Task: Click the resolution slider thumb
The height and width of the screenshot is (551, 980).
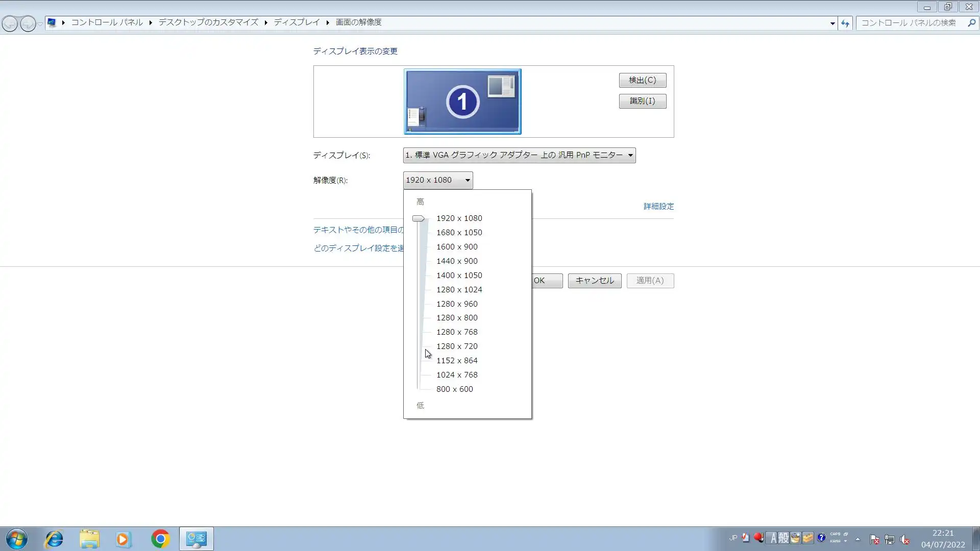Action: [419, 218]
